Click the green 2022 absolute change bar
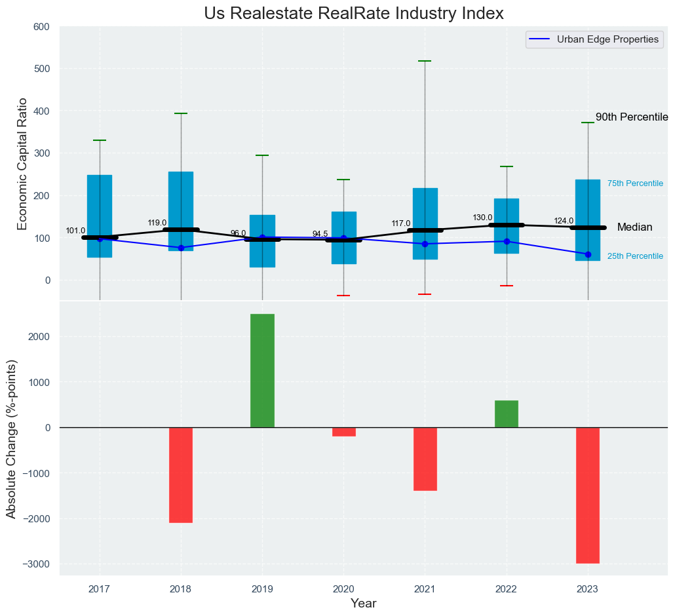 click(x=506, y=414)
